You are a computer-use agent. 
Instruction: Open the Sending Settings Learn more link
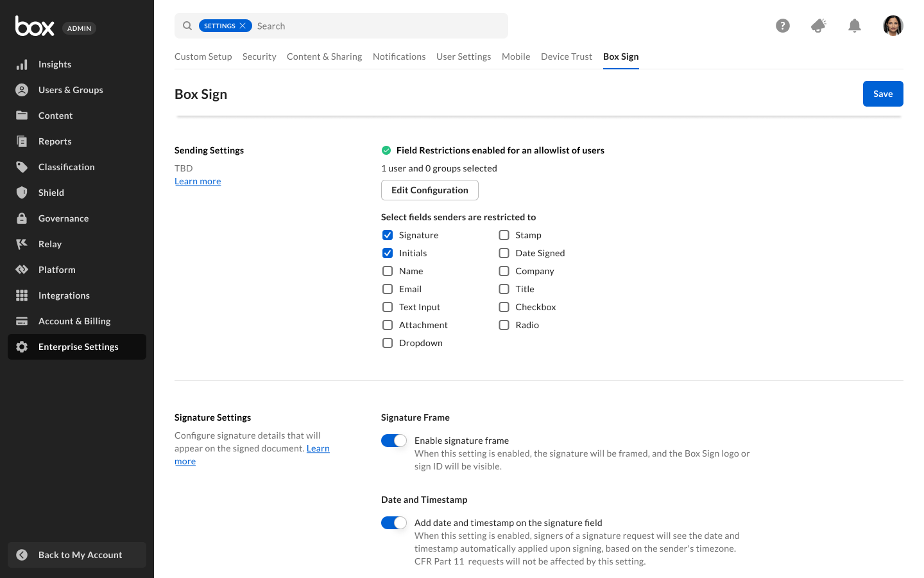coord(198,181)
